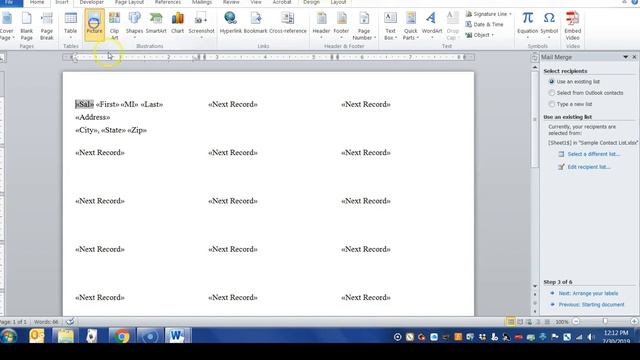Click 'Edit recipient list...' link

pyautogui.click(x=589, y=167)
